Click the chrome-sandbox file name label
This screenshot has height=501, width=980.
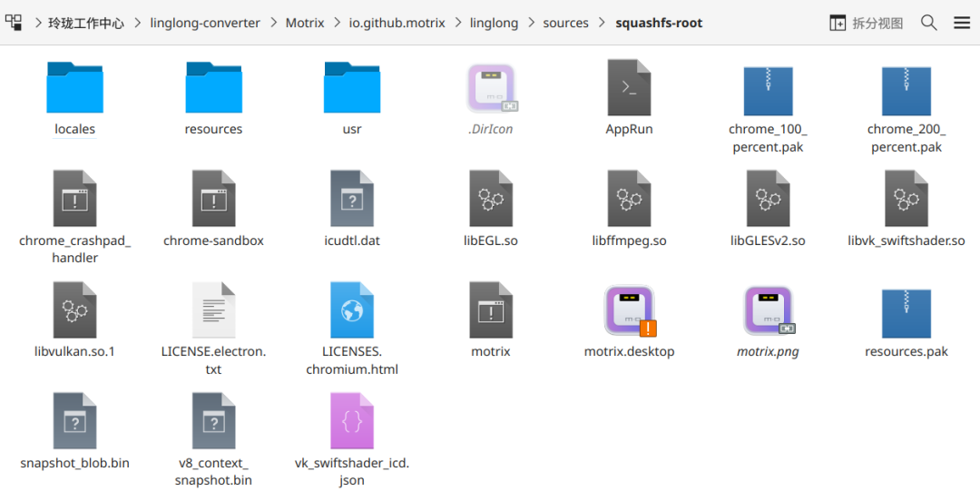(x=214, y=241)
